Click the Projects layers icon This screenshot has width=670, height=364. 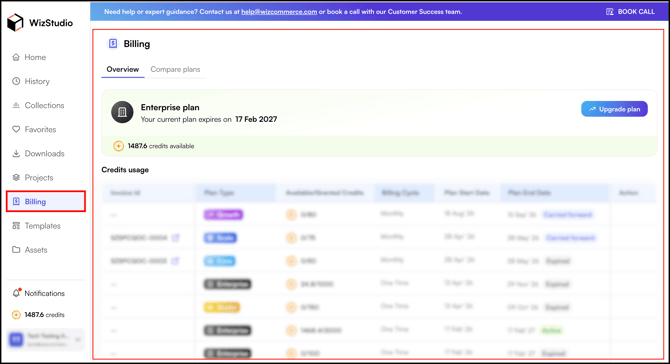tap(16, 177)
